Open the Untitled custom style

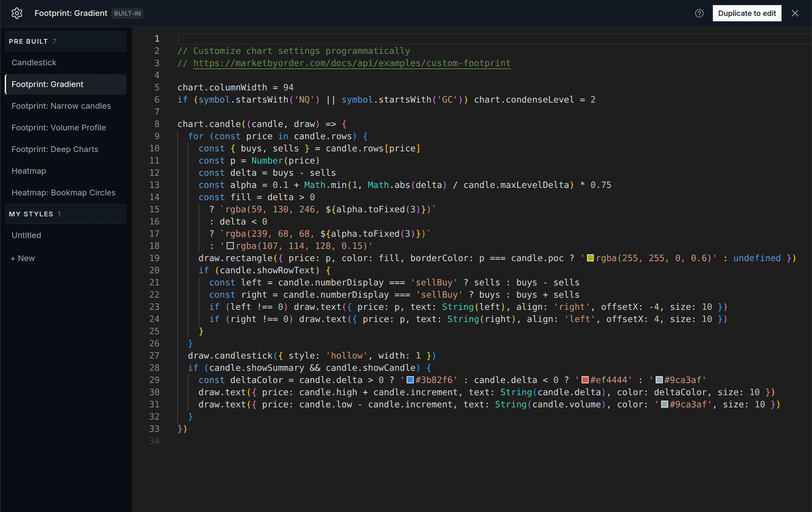[66, 235]
